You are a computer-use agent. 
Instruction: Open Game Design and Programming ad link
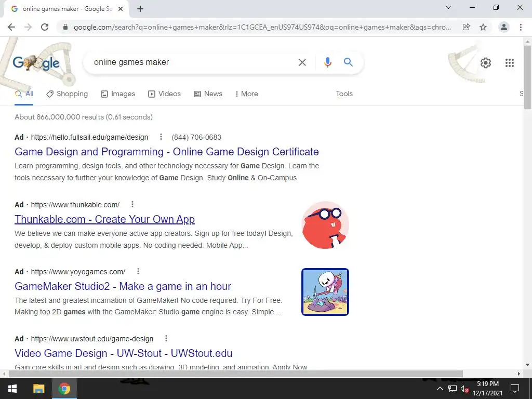click(x=167, y=152)
